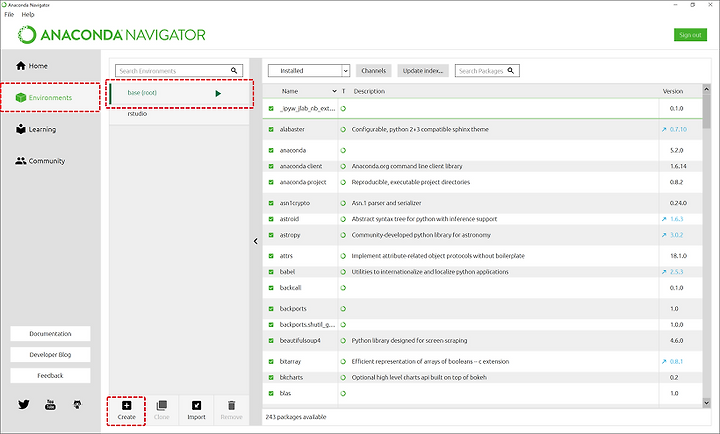Viewport: 720px width, 434px height.
Task: Click the alabaster version 0.7.10 link
Action: pyautogui.click(x=678, y=130)
